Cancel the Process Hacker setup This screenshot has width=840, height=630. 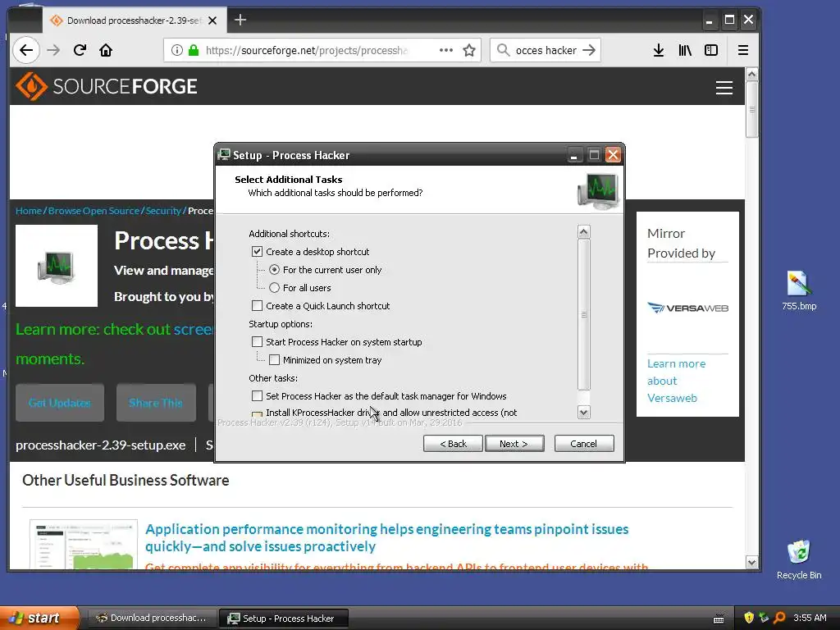[x=584, y=444]
